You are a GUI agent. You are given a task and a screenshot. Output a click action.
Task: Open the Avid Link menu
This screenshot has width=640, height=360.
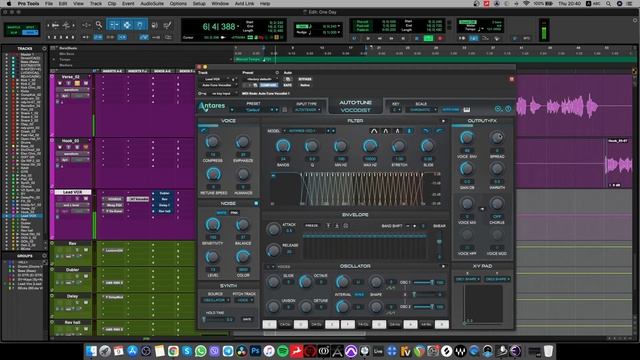tap(244, 4)
